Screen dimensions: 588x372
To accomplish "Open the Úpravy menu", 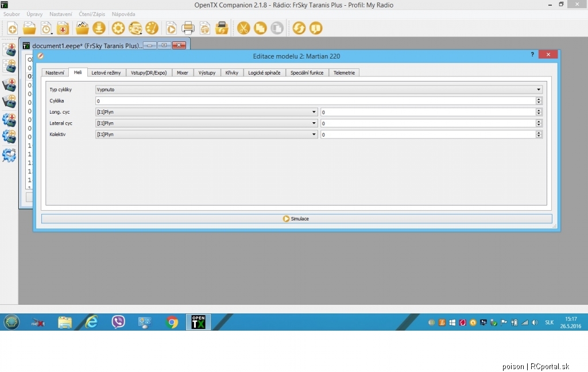I will (x=34, y=14).
